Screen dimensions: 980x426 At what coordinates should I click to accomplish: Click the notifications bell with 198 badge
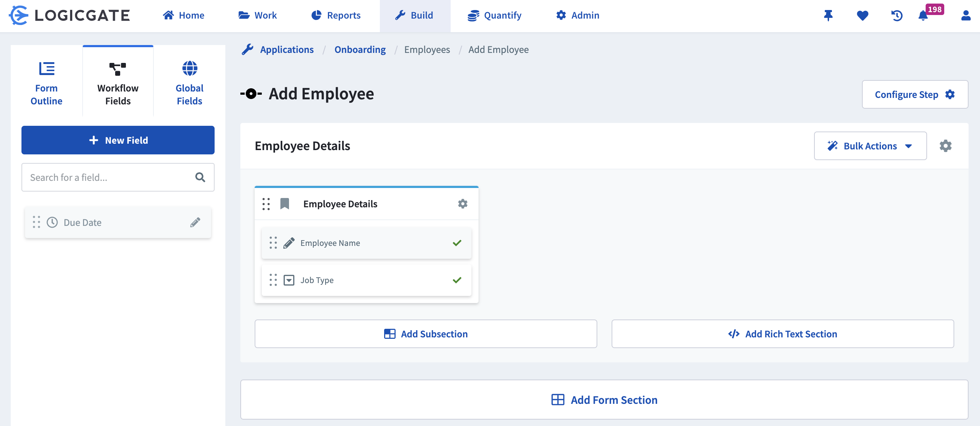[x=922, y=16]
